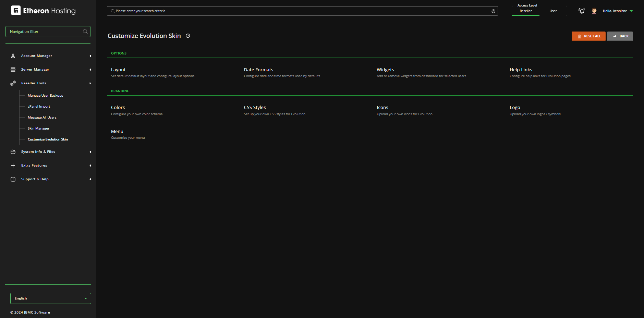Click the Account Manager person icon
This screenshot has height=318, width=644.
pyautogui.click(x=13, y=56)
